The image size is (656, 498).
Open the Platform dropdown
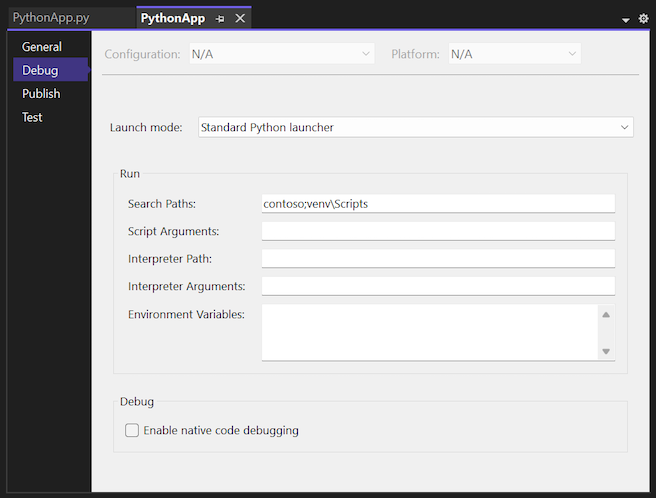point(572,54)
